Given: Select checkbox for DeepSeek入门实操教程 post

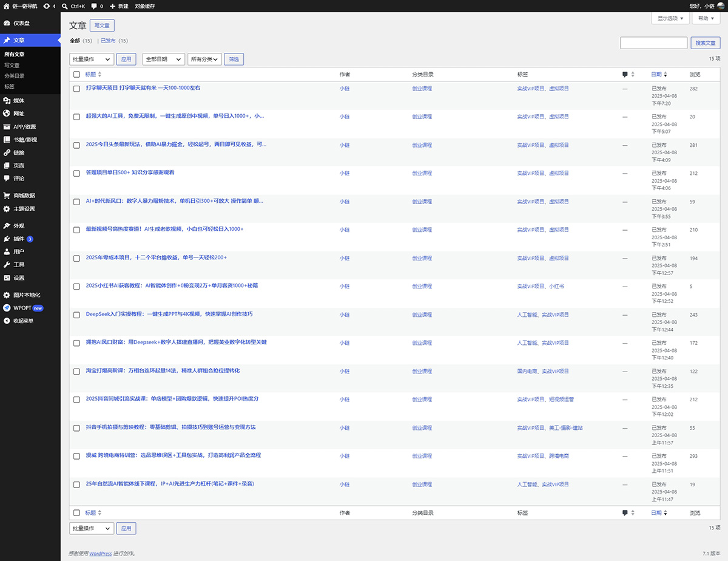Looking at the screenshot, I should [76, 314].
